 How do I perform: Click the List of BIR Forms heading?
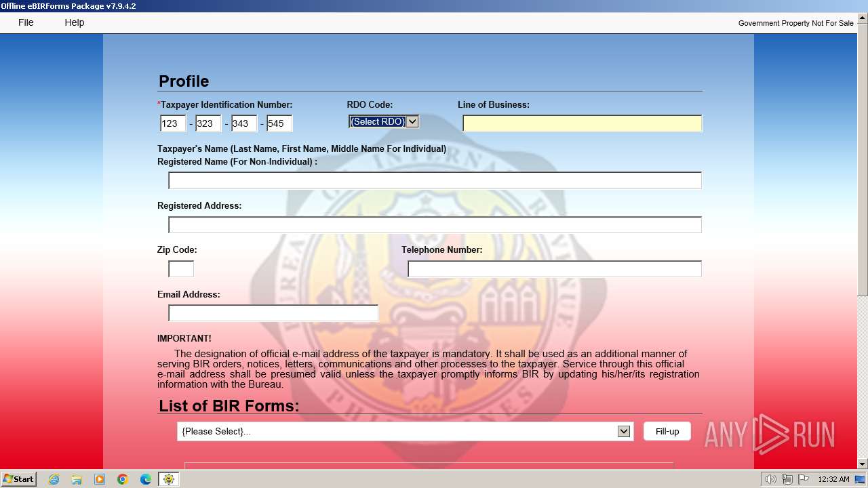pyautogui.click(x=229, y=406)
